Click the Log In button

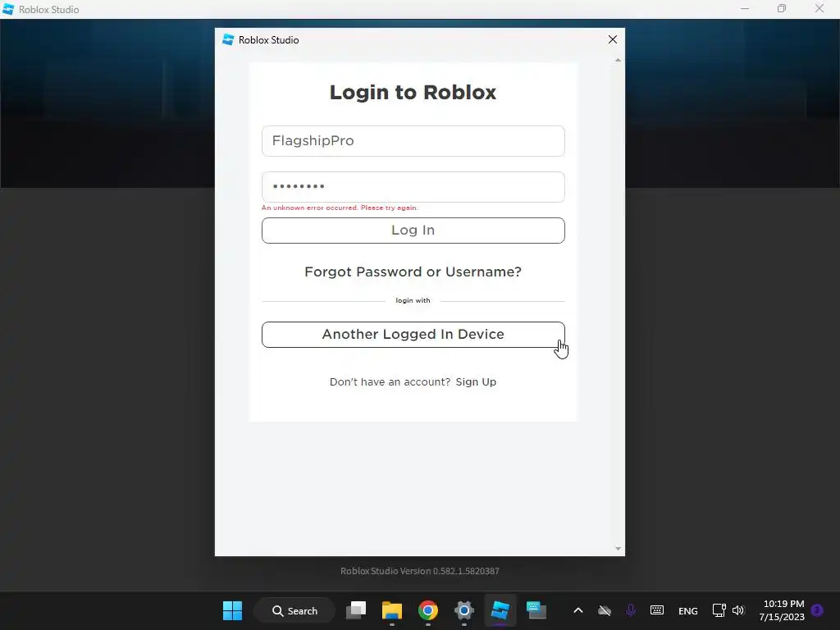tap(413, 231)
